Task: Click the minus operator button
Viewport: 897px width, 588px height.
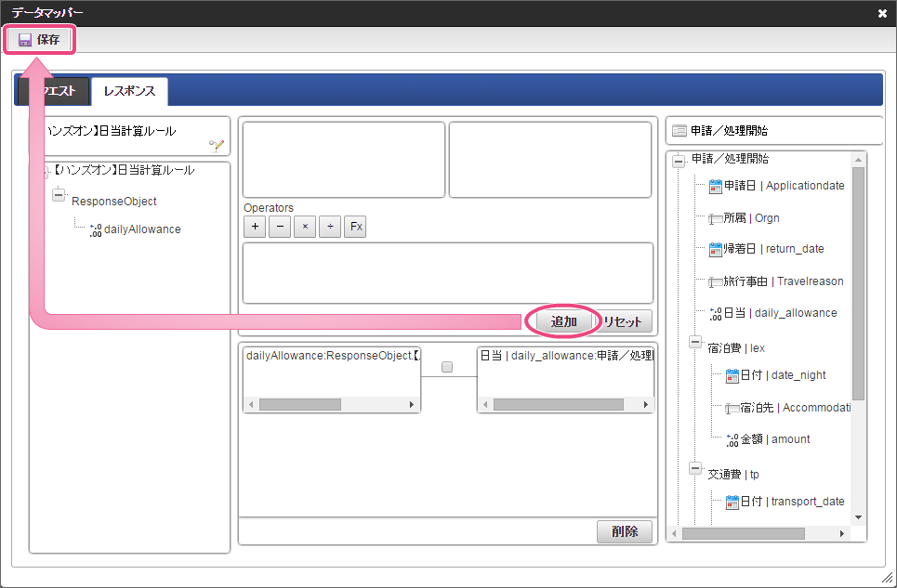Action: tap(280, 227)
